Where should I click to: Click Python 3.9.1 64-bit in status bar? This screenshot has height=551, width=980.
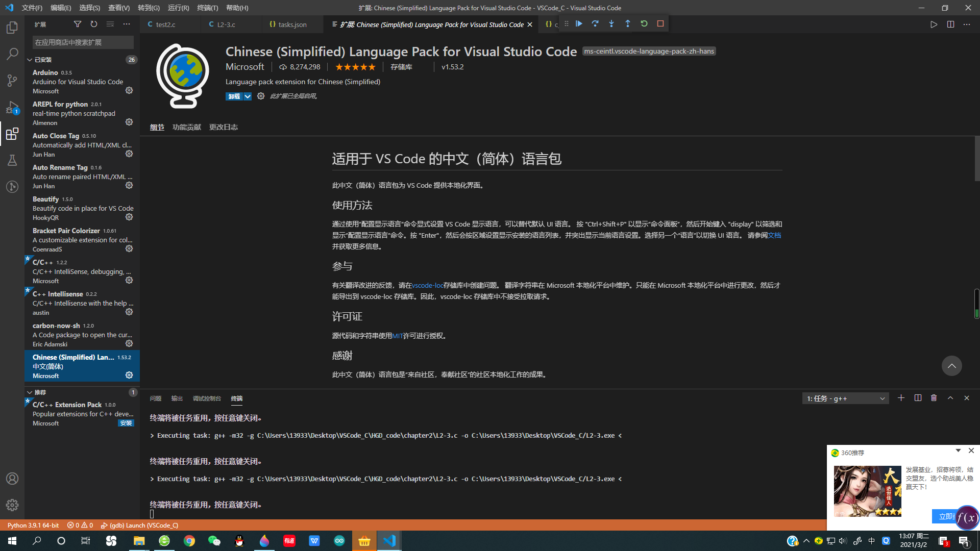tap(33, 525)
